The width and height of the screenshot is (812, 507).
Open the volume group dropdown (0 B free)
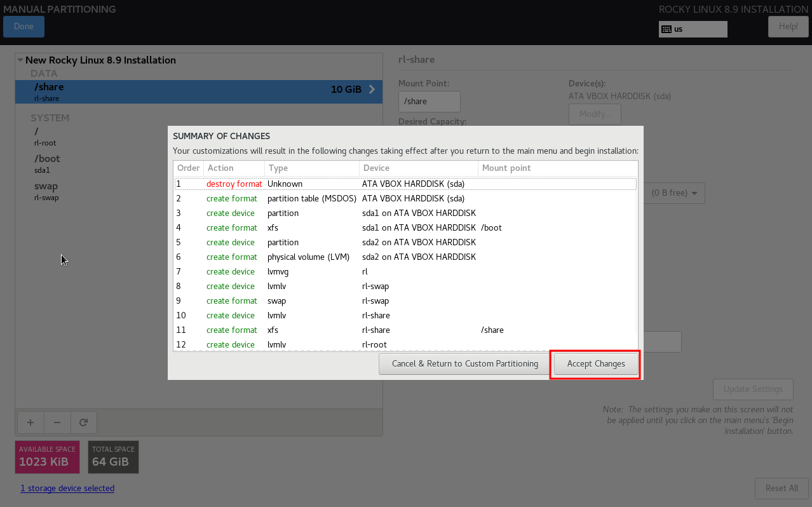click(x=674, y=193)
